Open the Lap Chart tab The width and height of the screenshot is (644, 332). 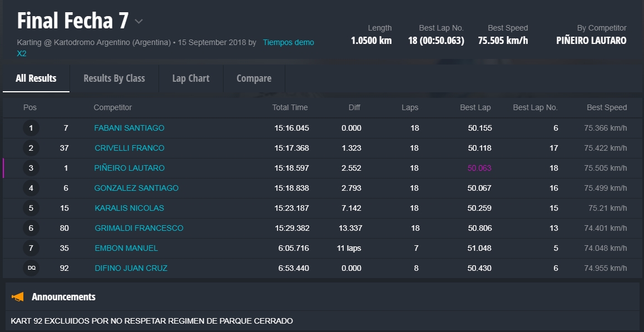click(x=191, y=78)
